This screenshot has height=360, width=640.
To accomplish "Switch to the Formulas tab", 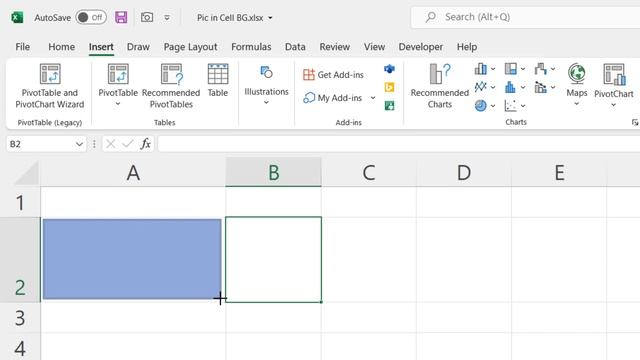I will 251,47.
